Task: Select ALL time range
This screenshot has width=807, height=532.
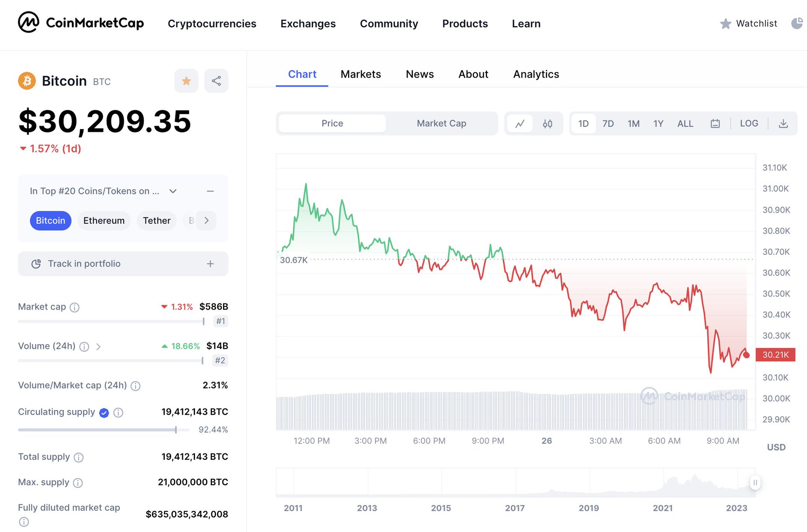Action: pyautogui.click(x=685, y=124)
